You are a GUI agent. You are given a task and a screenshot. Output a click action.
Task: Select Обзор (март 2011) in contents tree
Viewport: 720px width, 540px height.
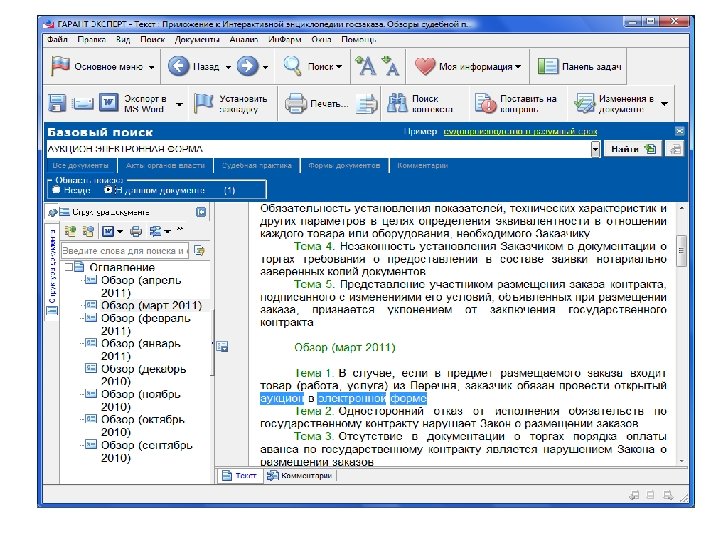151,305
